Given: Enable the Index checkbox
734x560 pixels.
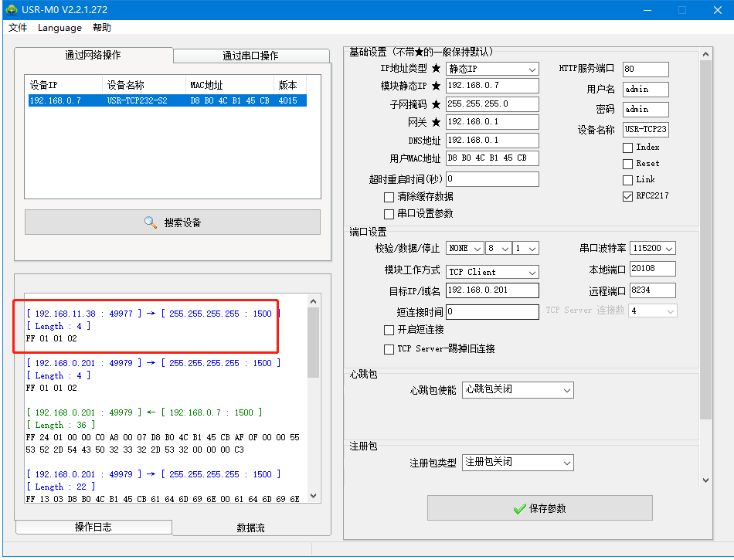Looking at the screenshot, I should [627, 148].
